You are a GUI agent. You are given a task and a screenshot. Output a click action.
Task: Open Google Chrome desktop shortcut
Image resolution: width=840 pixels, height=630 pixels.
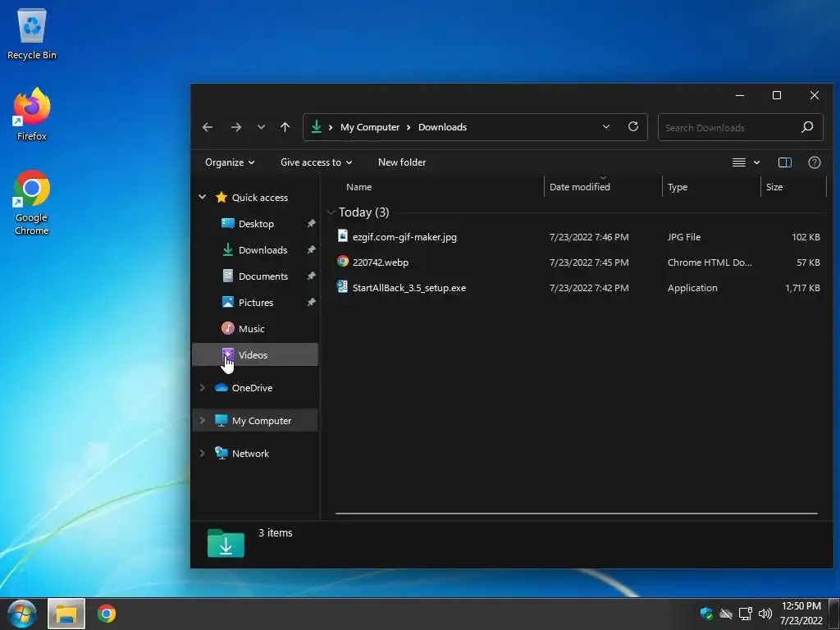coord(32,203)
